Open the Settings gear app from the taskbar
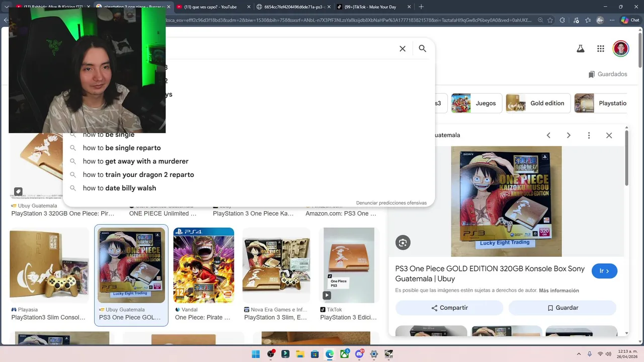 pos(374,354)
